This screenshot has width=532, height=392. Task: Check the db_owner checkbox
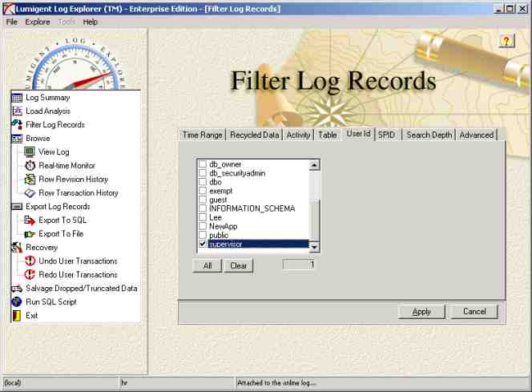pyautogui.click(x=203, y=164)
